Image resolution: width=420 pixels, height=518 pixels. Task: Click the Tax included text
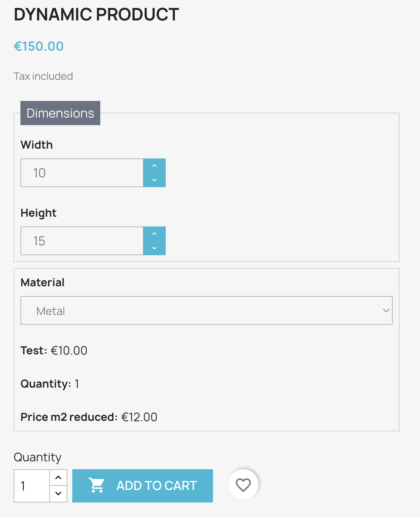coord(43,76)
